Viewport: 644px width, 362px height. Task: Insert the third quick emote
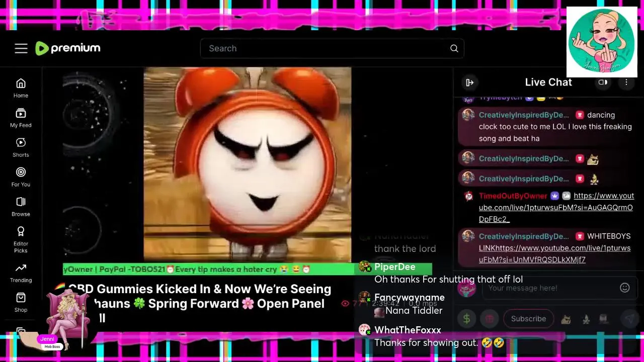604,319
